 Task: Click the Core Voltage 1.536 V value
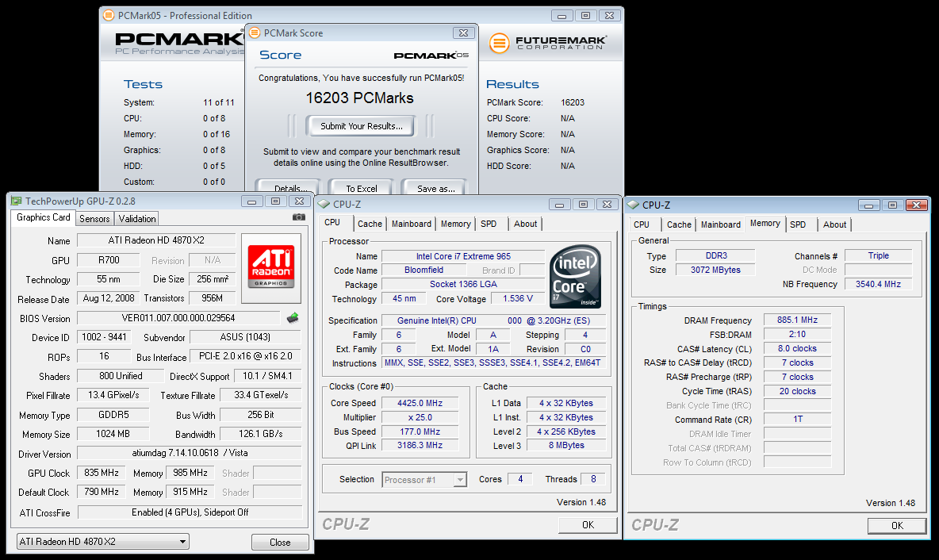(x=517, y=298)
